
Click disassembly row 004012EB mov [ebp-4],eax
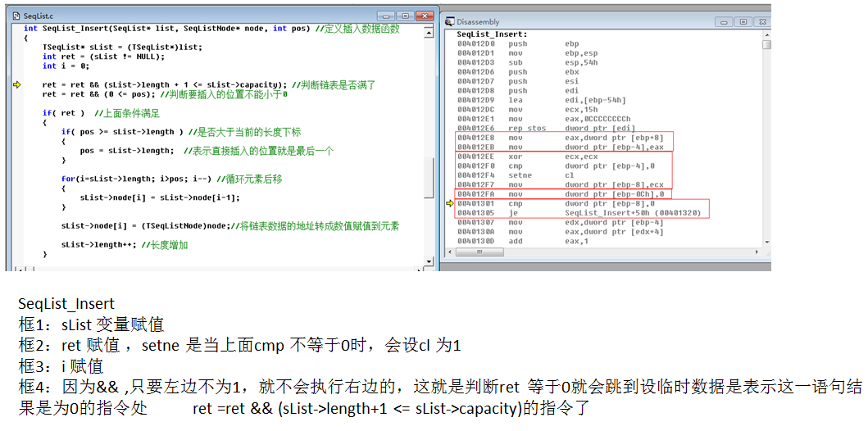pyautogui.click(x=560, y=147)
